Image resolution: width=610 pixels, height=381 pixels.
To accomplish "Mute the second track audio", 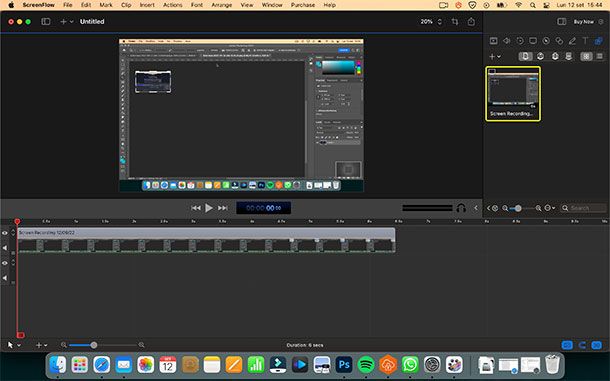I will coord(5,278).
